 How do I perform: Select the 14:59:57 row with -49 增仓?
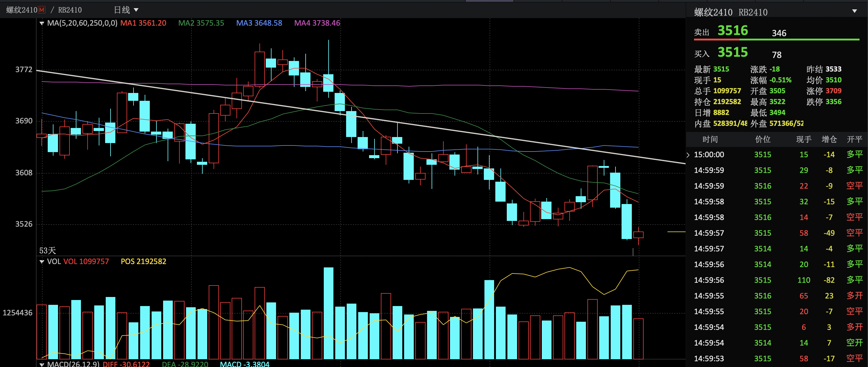[x=777, y=233]
